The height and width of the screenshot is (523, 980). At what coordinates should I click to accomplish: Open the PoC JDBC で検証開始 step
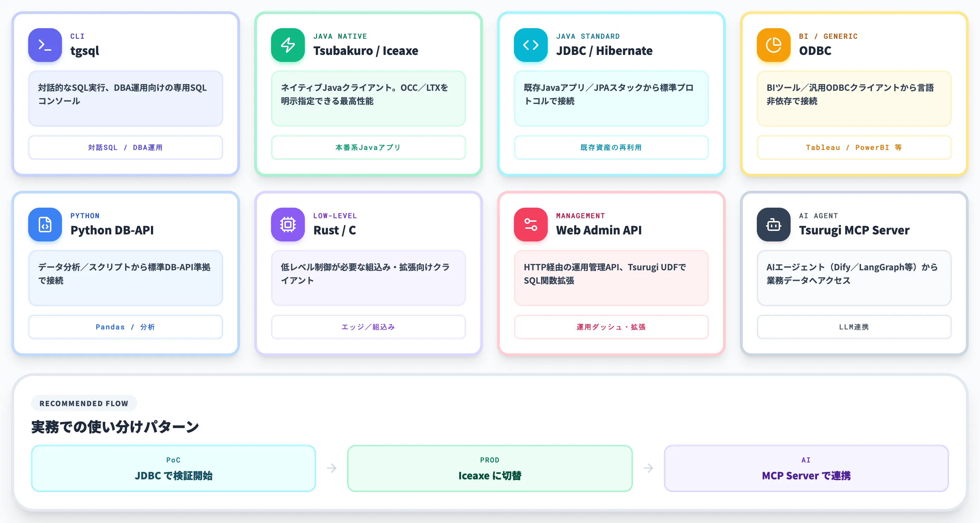174,468
